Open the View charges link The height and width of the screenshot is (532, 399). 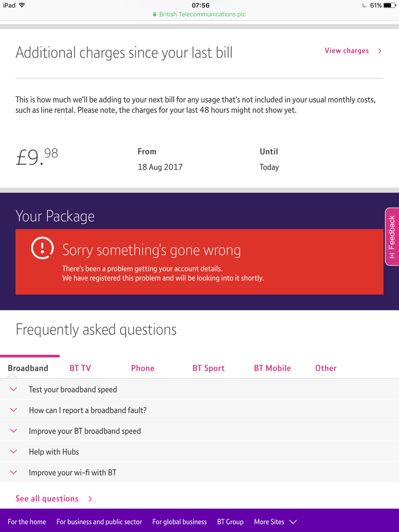[x=346, y=51]
